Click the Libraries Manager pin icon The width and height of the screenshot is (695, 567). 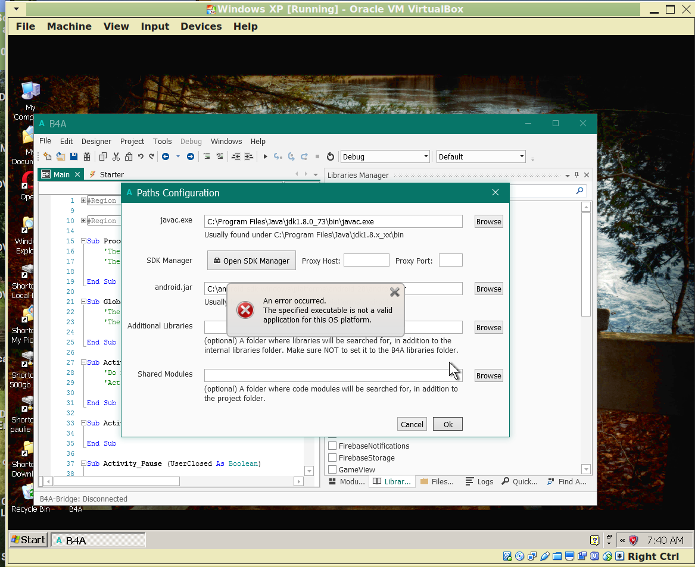pos(577,175)
